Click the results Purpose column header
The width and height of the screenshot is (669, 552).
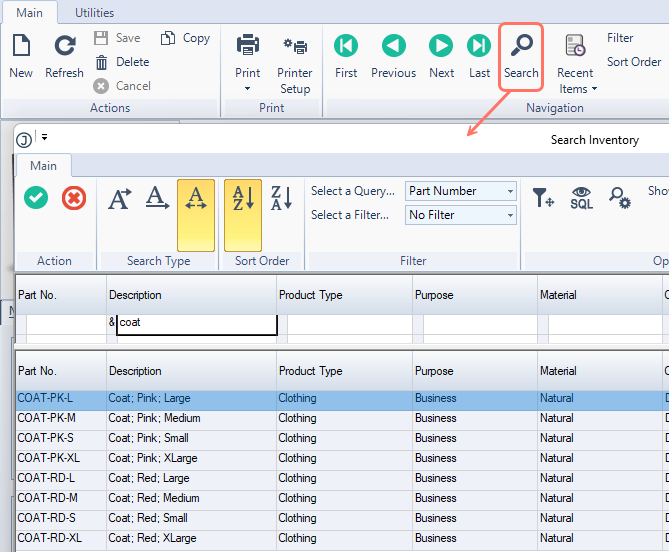[475, 371]
